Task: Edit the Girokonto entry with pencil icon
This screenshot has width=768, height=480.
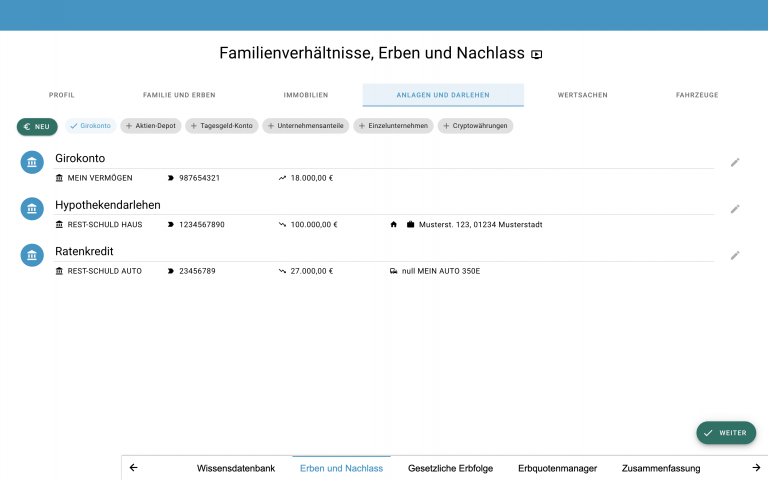Action: click(x=735, y=163)
